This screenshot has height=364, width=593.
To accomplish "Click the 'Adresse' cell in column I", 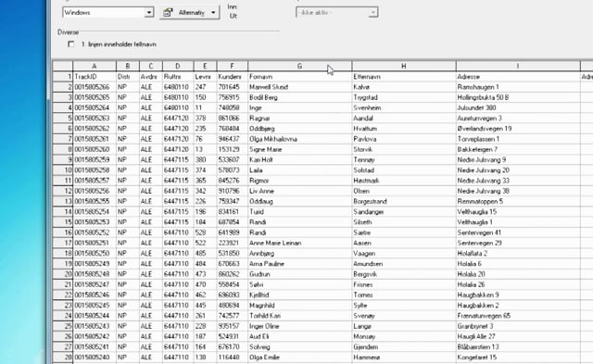I will (518, 77).
